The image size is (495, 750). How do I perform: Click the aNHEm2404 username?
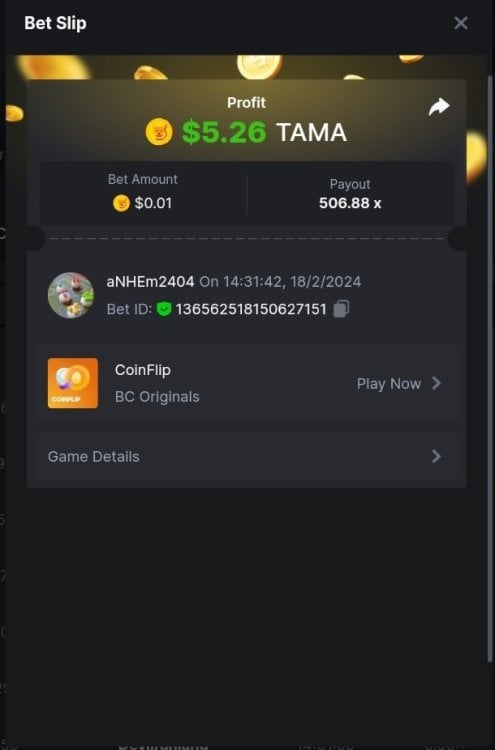click(150, 281)
